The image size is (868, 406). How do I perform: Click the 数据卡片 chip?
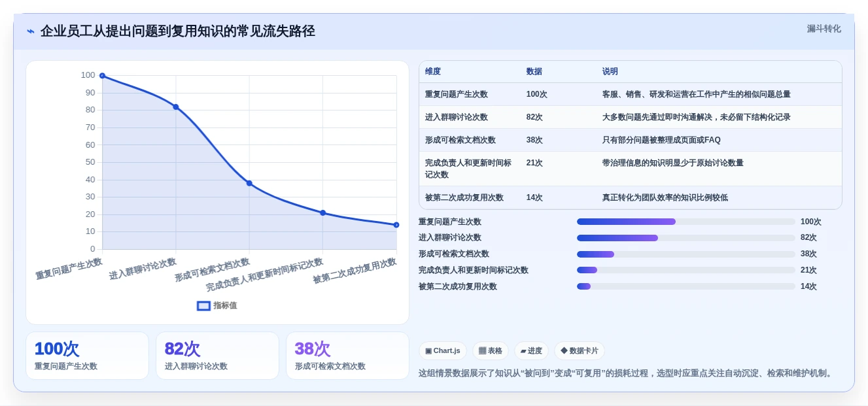click(x=579, y=350)
